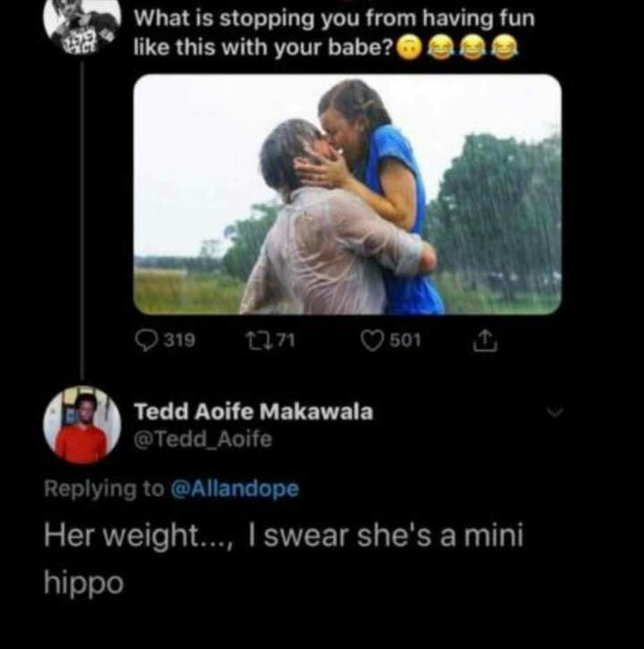Click the reply speech bubble icon
The height and width of the screenshot is (649, 644).
point(147,341)
